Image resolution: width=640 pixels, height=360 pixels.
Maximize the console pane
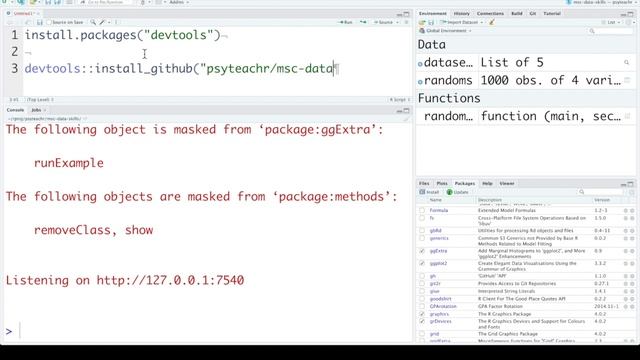click(x=407, y=111)
